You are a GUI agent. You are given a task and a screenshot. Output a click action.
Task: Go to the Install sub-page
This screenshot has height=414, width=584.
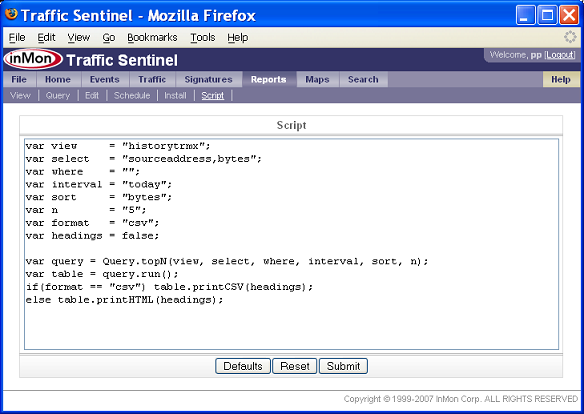point(175,96)
